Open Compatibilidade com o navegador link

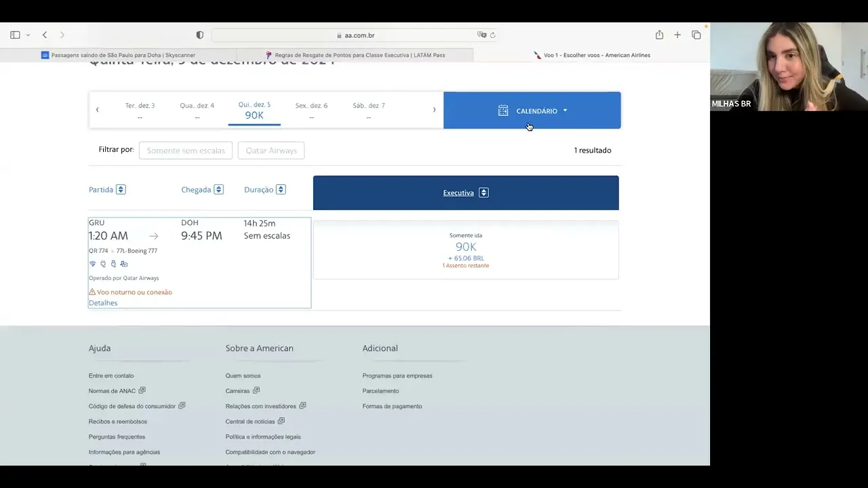click(271, 452)
